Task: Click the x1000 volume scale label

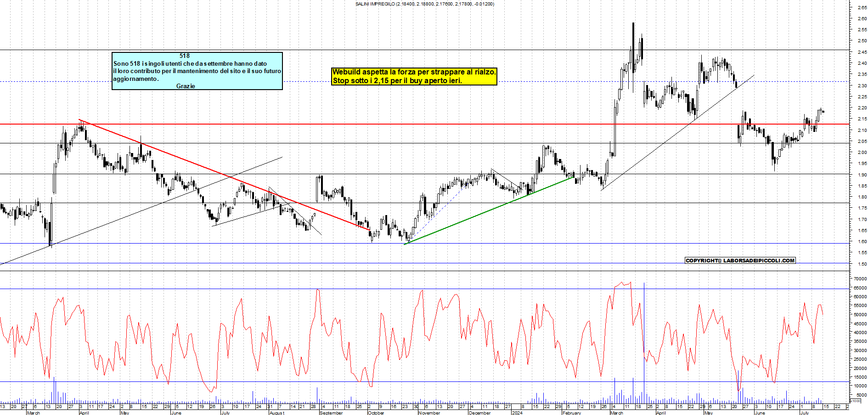Action: [856, 401]
